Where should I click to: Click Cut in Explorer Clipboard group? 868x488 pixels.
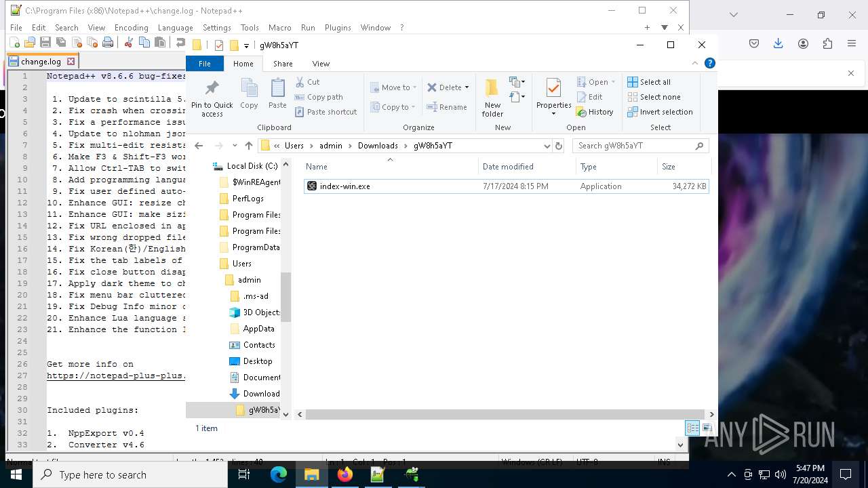click(307, 82)
